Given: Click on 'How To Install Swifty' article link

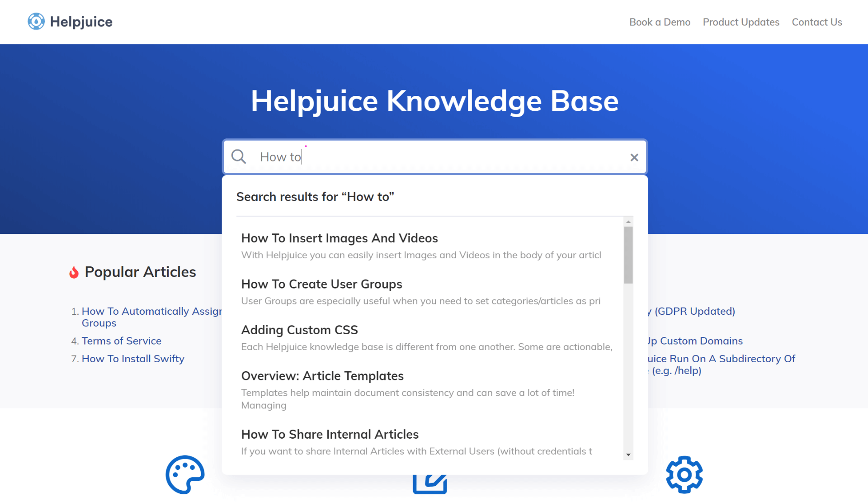Looking at the screenshot, I should tap(132, 359).
